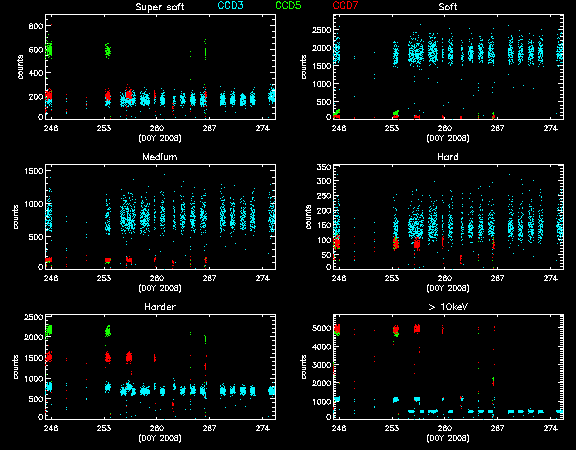
Task: Click the CCD7 legend label
Action: coord(345,6)
